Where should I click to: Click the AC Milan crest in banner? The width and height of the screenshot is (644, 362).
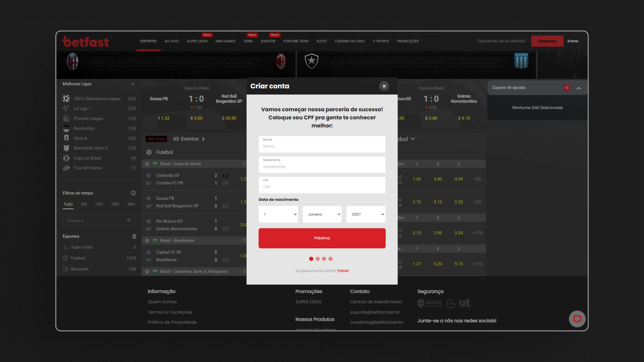point(281,61)
